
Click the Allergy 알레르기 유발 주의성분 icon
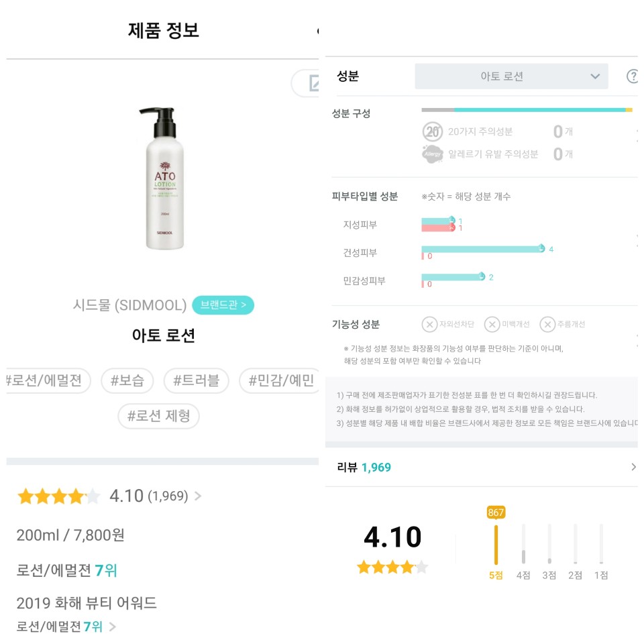coord(432,154)
